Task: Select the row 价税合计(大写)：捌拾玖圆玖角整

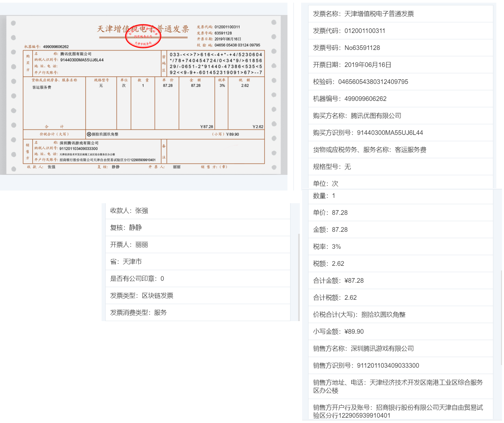Action: (400, 314)
